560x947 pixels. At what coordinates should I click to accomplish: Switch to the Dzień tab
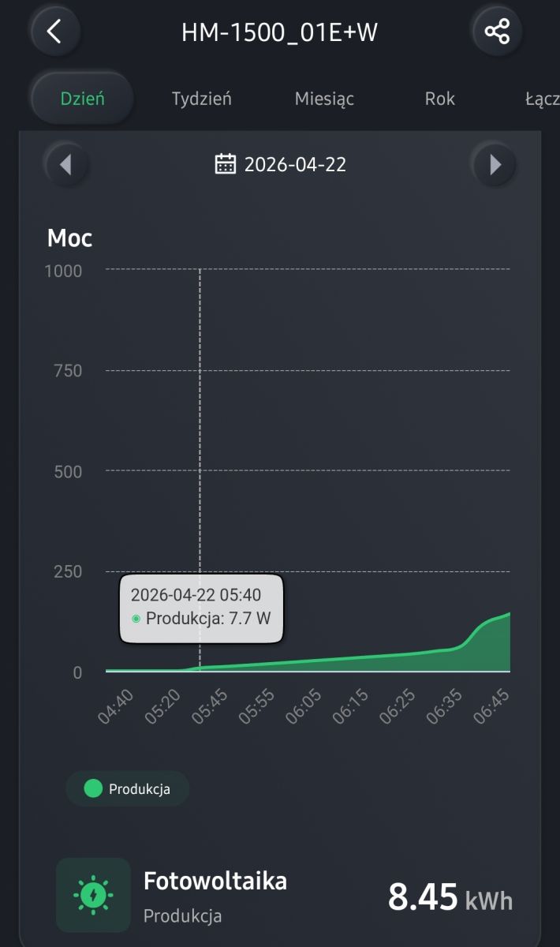pos(83,99)
